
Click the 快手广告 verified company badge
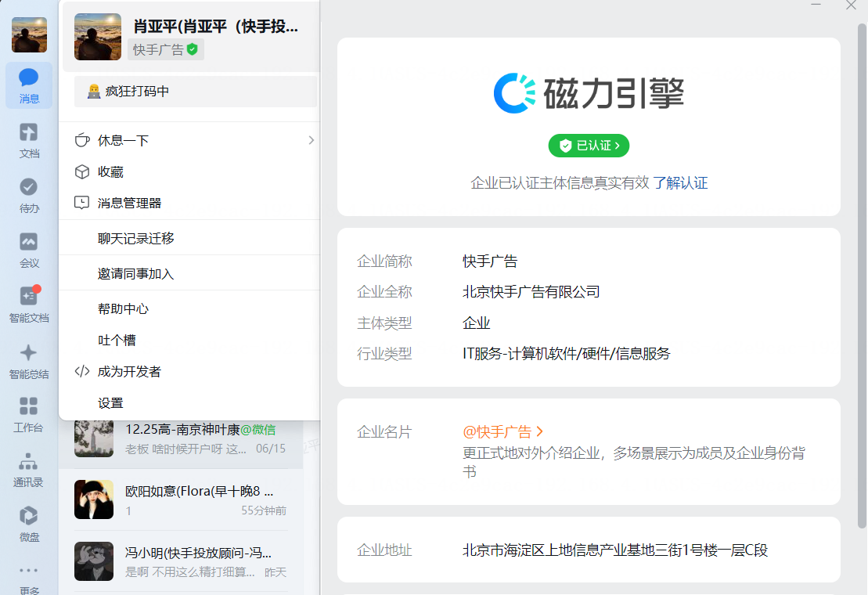click(165, 49)
